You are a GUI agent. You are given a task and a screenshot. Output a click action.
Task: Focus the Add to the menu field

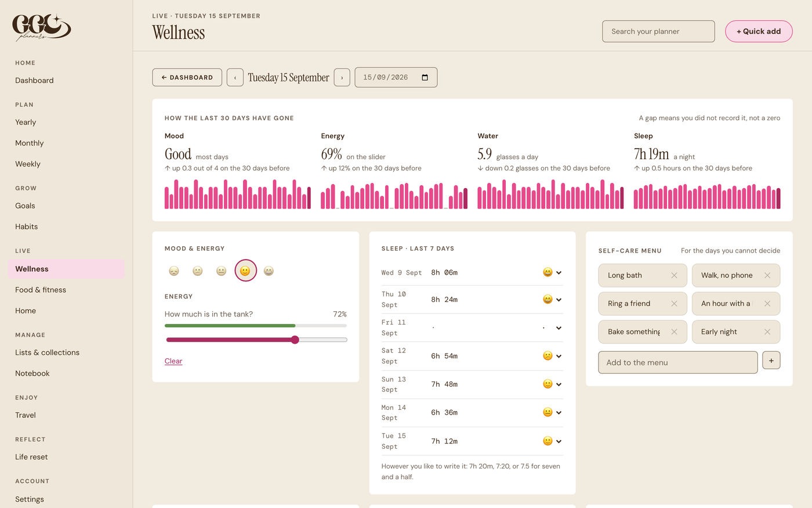click(x=678, y=362)
